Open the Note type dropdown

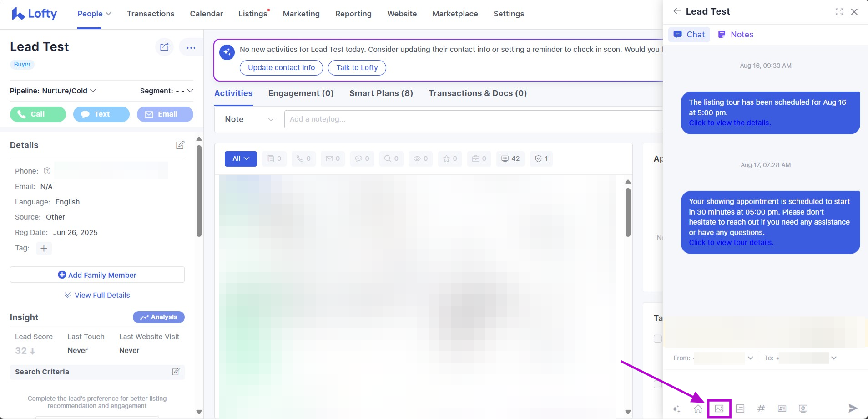pyautogui.click(x=249, y=119)
